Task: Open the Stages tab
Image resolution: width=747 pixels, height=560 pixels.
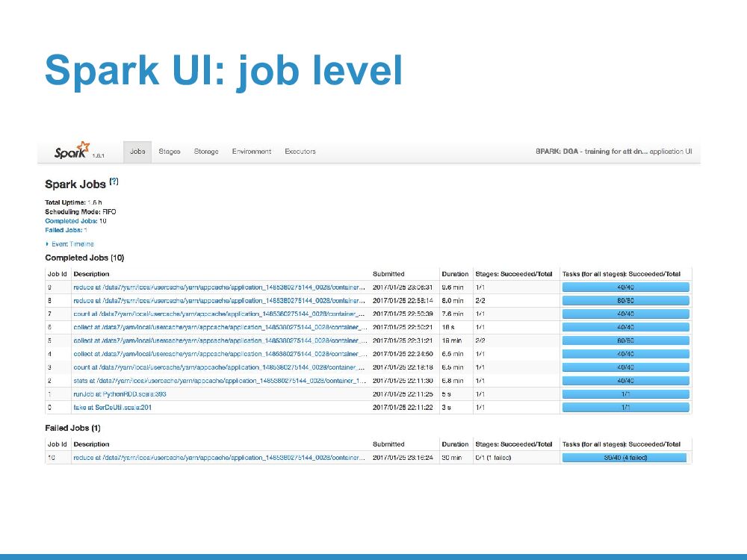Action: (x=169, y=152)
